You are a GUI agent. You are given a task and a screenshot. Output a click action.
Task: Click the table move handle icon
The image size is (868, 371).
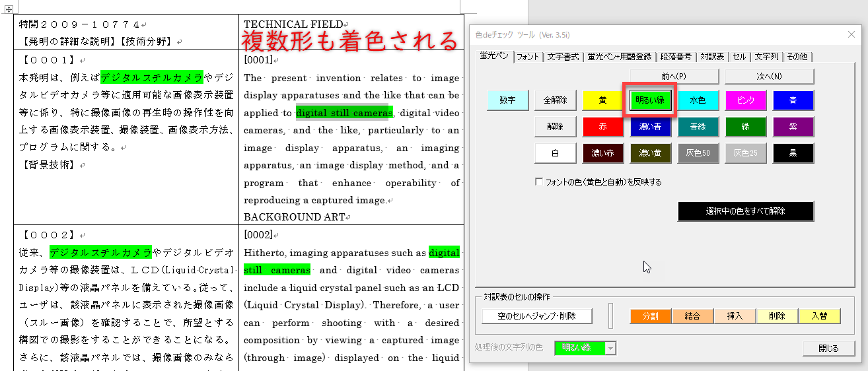point(9,9)
